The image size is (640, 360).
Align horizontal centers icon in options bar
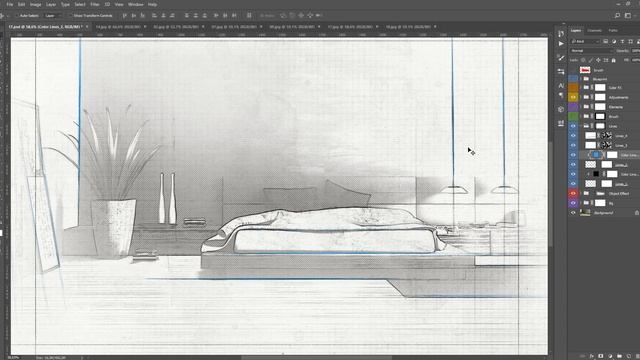(163, 16)
